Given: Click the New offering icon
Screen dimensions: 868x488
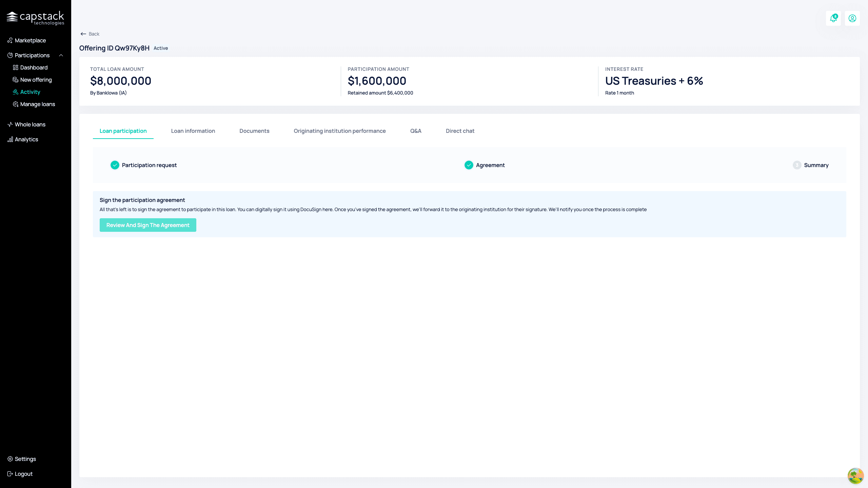Looking at the screenshot, I should [x=16, y=80].
